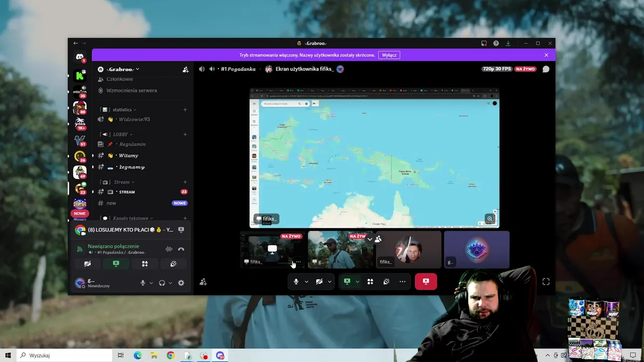
Task: Enter full screen mode for the call
Action: [546, 282]
